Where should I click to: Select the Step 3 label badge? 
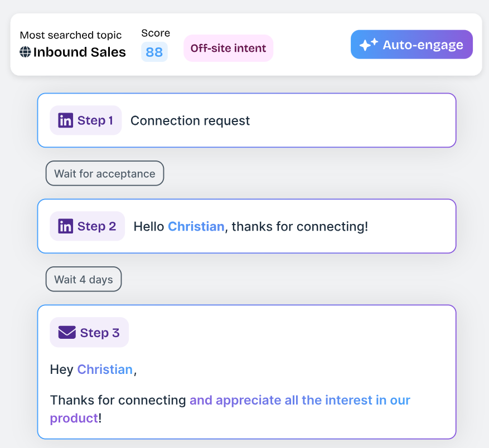tap(89, 332)
